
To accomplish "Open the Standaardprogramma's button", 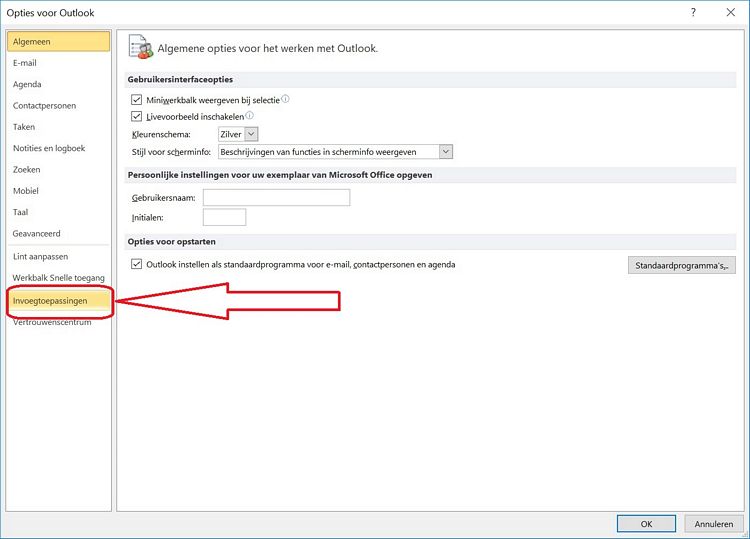I will (x=682, y=265).
